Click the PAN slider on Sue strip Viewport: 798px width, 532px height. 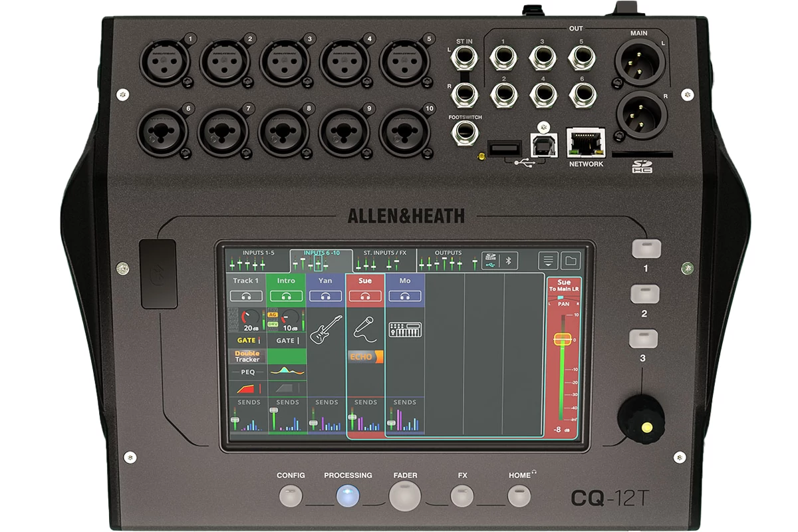563,299
